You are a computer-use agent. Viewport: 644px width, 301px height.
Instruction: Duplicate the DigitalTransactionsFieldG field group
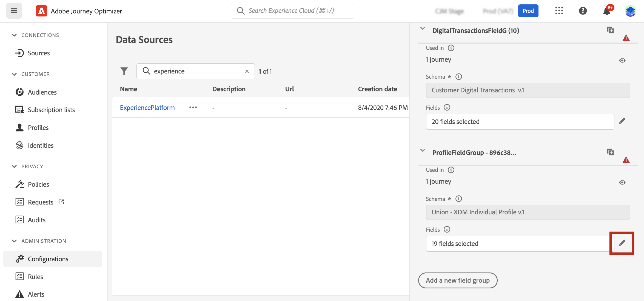click(610, 30)
